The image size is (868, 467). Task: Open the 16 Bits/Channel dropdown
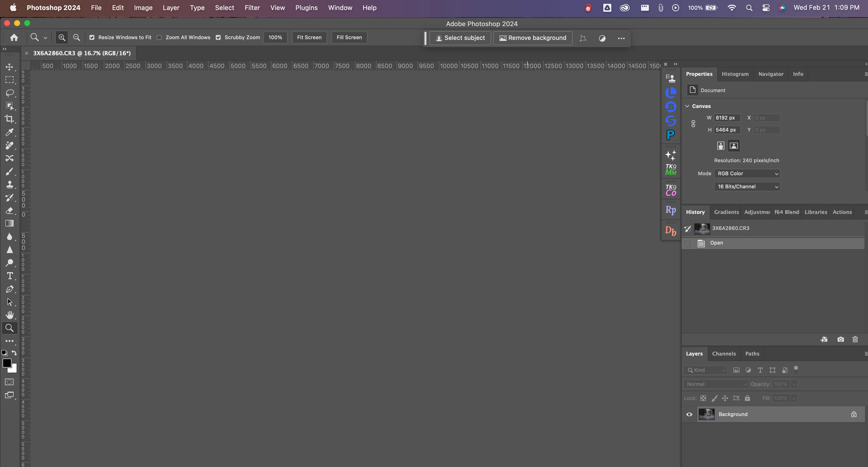(747, 187)
